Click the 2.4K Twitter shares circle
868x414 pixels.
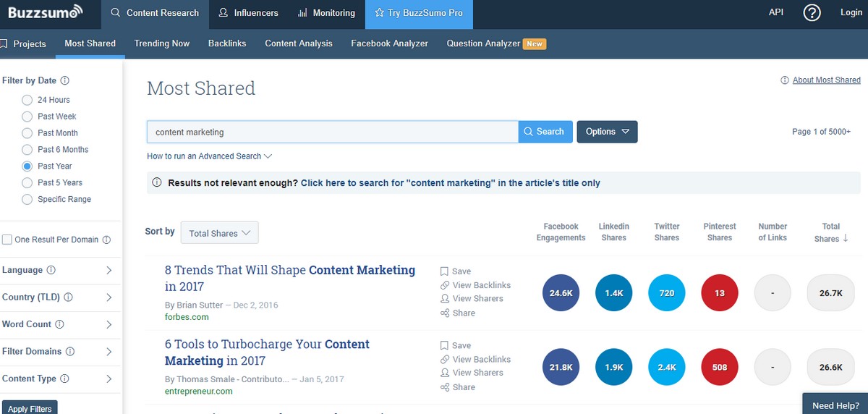[x=667, y=368]
